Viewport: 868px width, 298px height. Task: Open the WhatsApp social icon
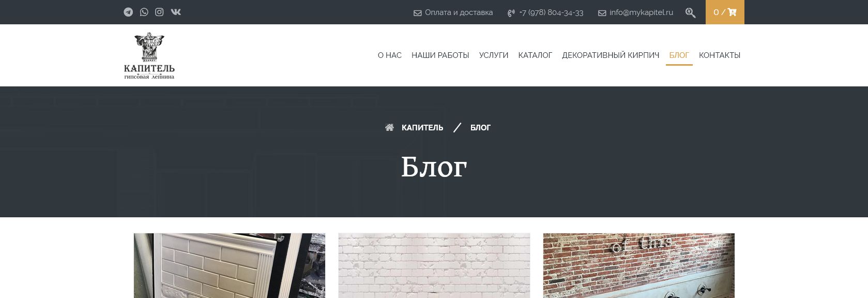pos(144,12)
